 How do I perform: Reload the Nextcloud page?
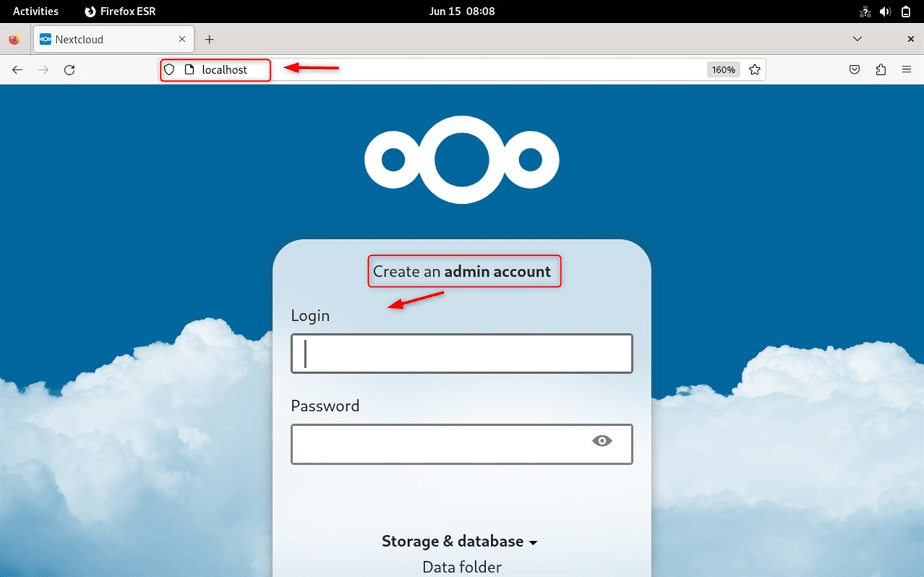70,70
